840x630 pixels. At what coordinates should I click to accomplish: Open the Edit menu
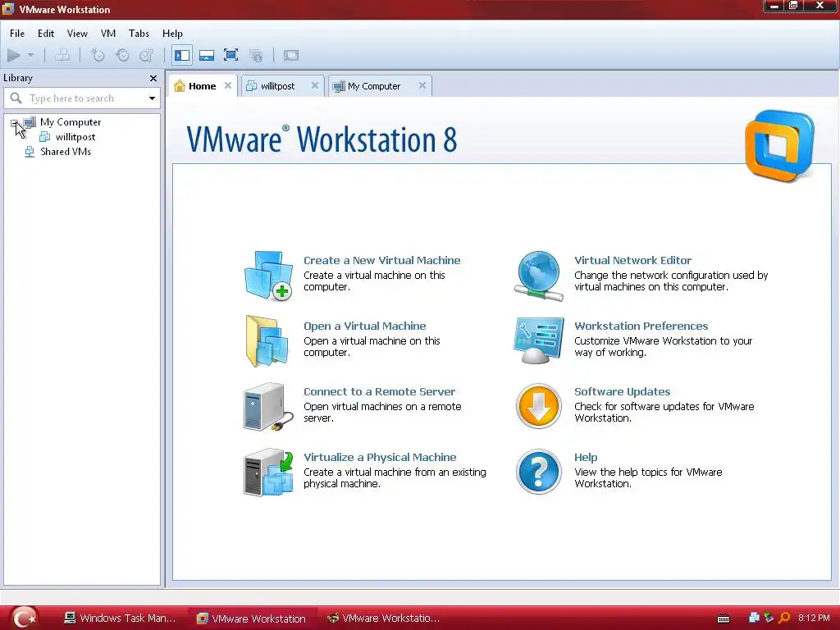(x=46, y=33)
